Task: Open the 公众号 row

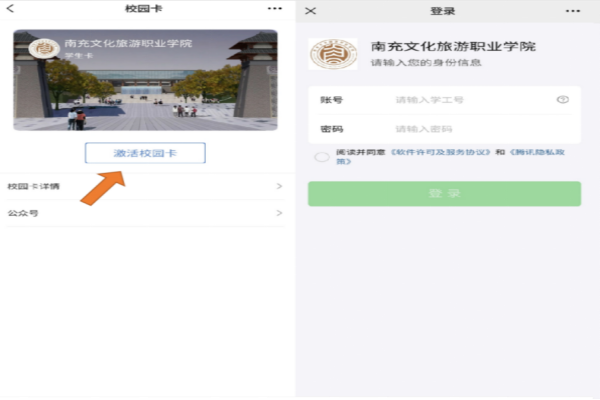Action: click(x=145, y=213)
